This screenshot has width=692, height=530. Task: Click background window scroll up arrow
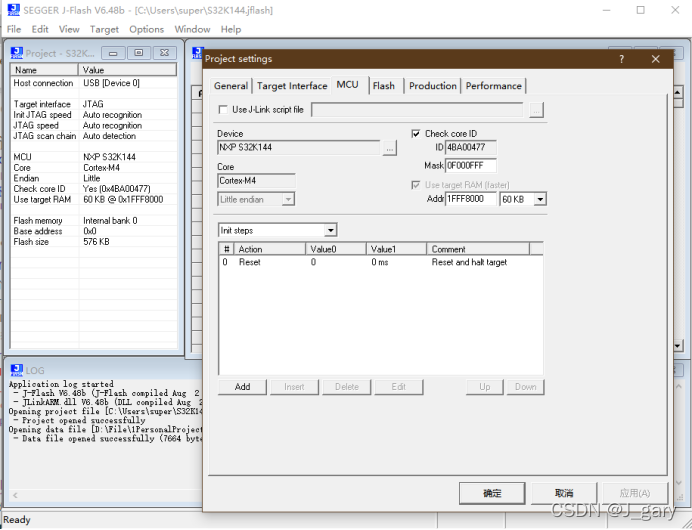click(x=678, y=92)
